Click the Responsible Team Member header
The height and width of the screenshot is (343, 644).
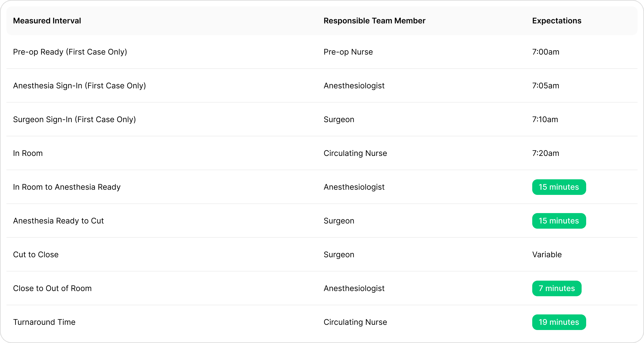pos(374,21)
